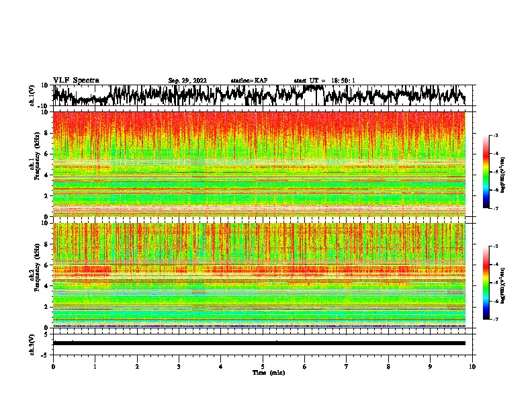532x411 pixels.
Task: Click inside the ch.1 frequency spectrogram
Action: click(259, 164)
